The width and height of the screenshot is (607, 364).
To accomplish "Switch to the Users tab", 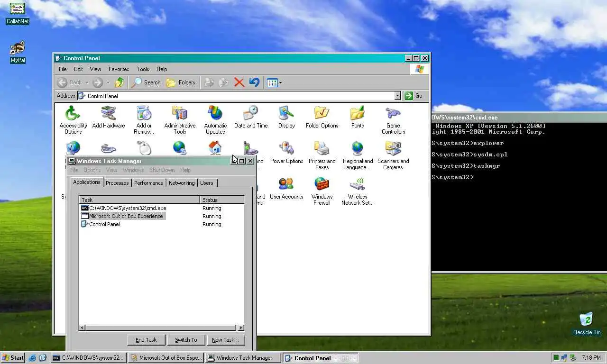I will 207,183.
